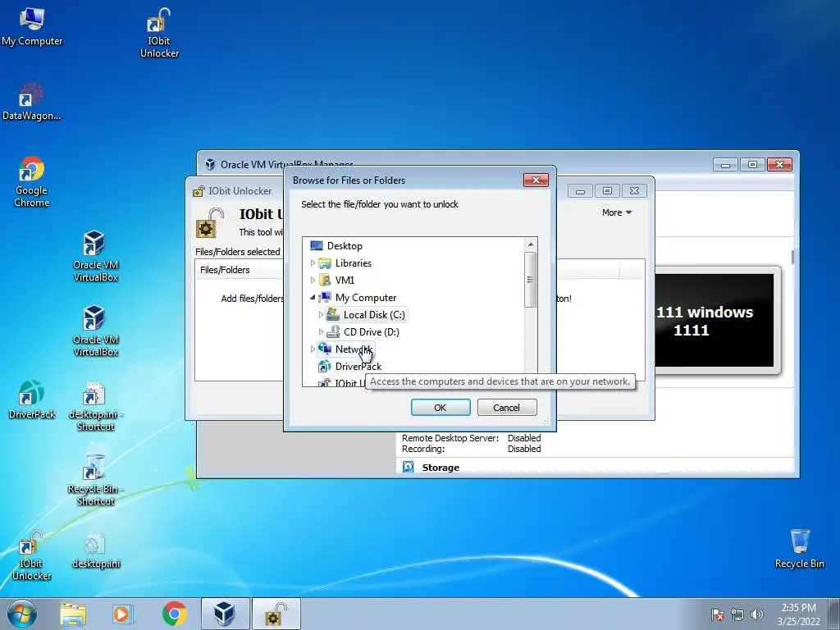Open upper Oracle VM VirtualBox desktop icon

point(95,256)
